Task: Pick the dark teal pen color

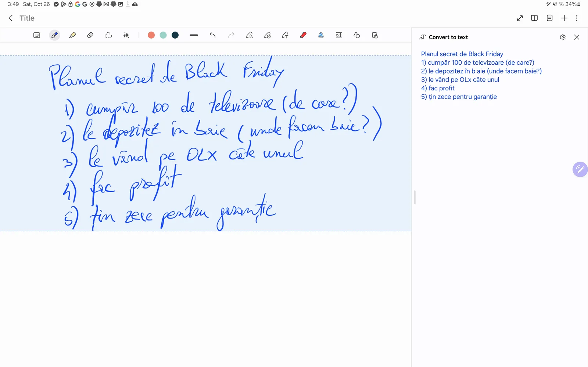Action: point(175,35)
